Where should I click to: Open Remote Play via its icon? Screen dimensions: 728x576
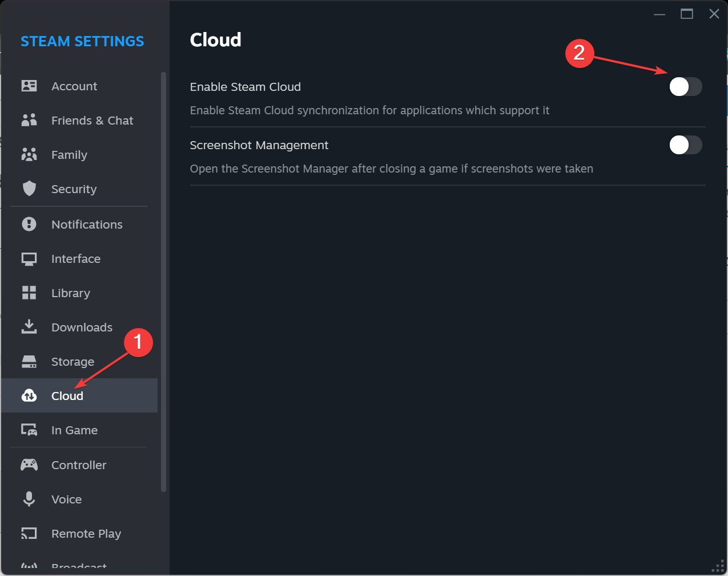coord(29,533)
